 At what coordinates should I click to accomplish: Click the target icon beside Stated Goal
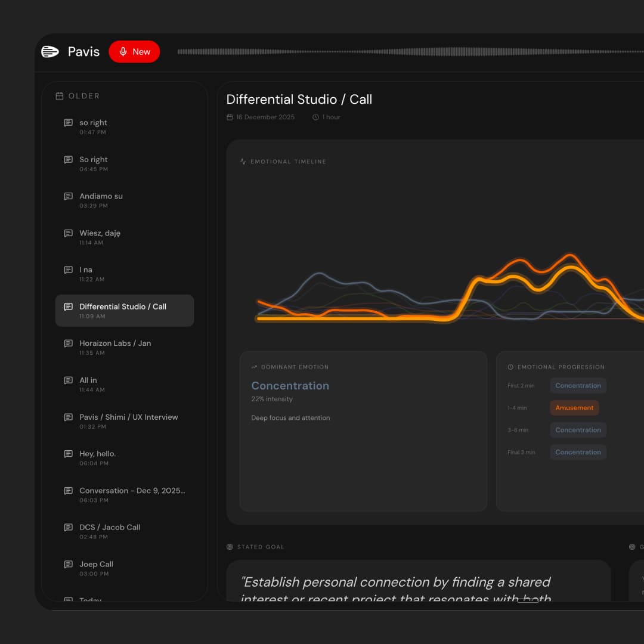(x=230, y=547)
